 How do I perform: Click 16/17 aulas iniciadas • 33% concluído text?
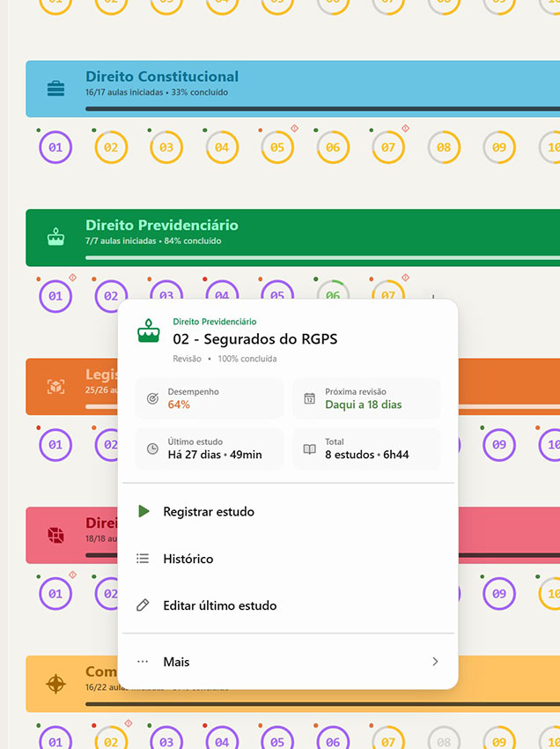click(x=157, y=93)
